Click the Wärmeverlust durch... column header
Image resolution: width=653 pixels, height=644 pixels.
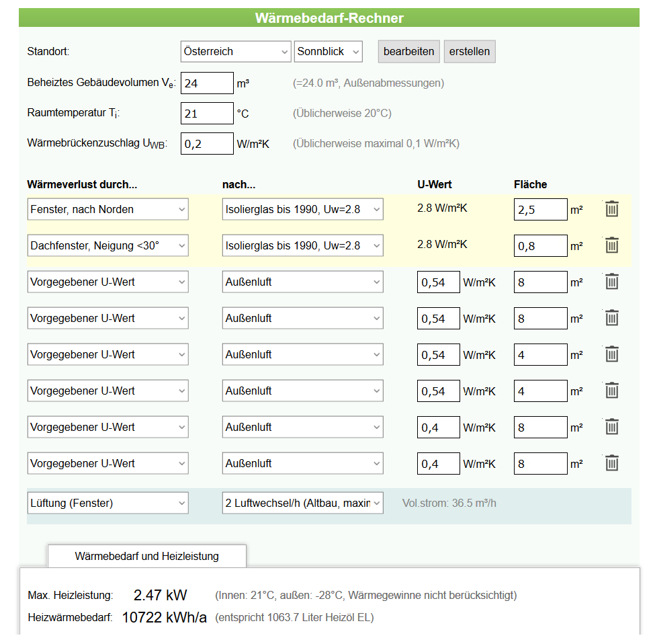[x=82, y=185]
